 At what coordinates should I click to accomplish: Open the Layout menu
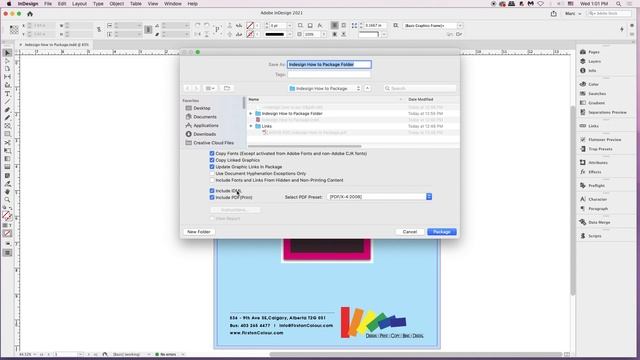point(79,4)
